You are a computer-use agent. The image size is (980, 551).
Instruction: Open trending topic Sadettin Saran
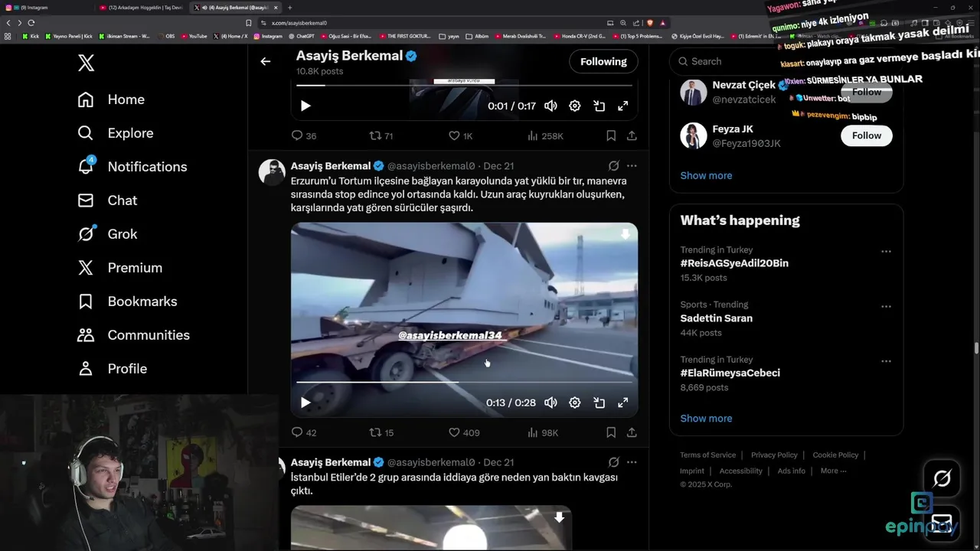click(717, 318)
